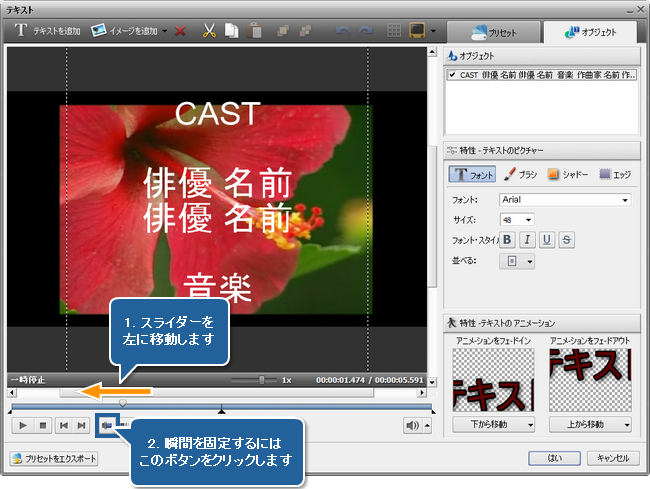Click the CAST text in preview
This screenshot has height=489, width=650.
coord(218,114)
